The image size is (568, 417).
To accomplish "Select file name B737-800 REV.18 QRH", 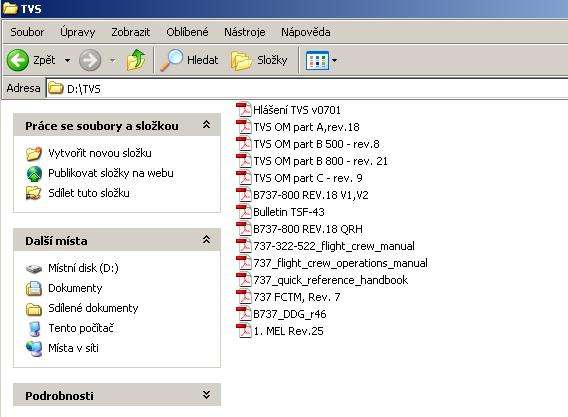I will 308,229.
